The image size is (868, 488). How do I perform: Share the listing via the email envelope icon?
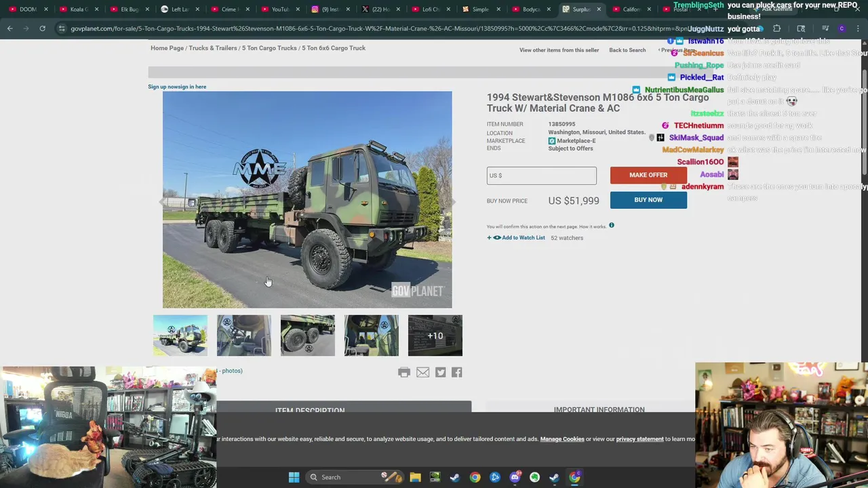point(422,372)
